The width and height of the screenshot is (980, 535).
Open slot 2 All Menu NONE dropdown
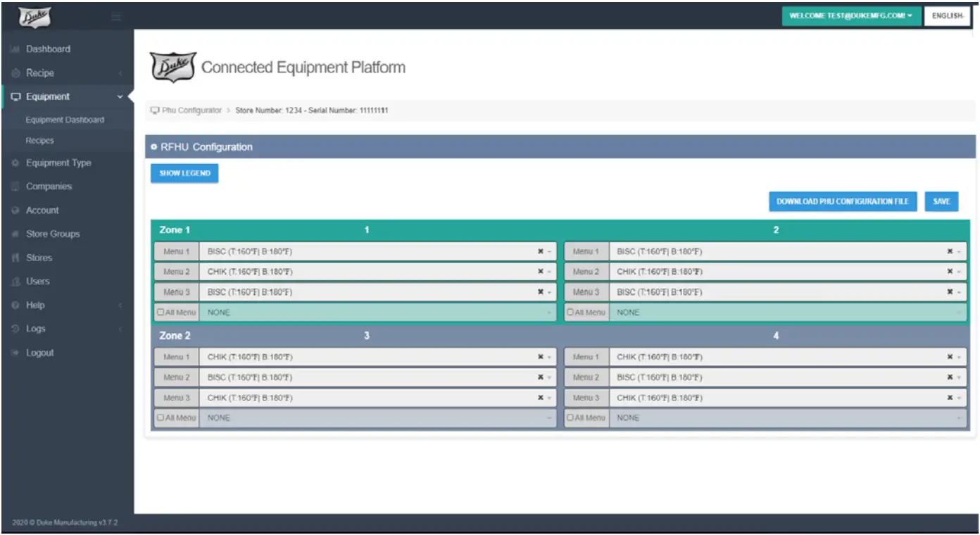tap(788, 313)
